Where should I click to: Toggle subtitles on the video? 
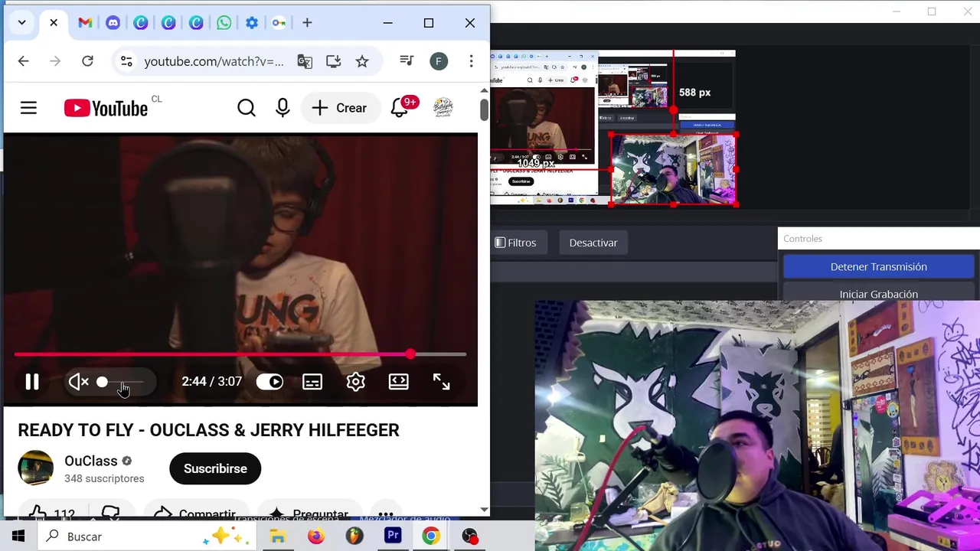tap(312, 382)
